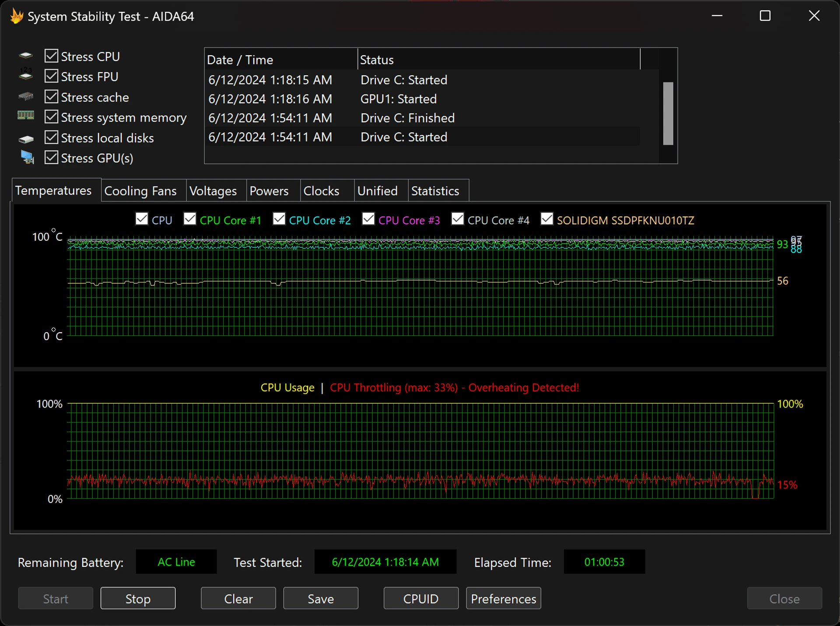
Task: Click the CPU Throttling overheating warning text
Action: tap(454, 387)
